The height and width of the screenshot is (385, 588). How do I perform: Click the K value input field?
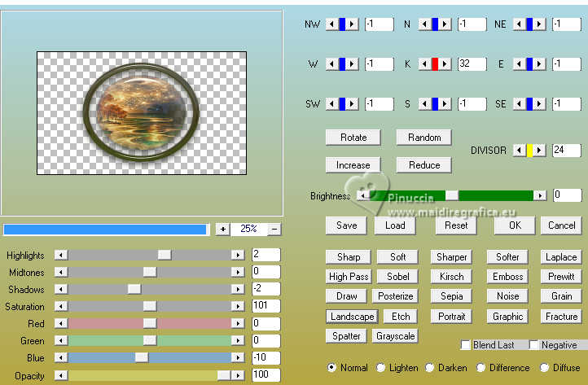(472, 63)
